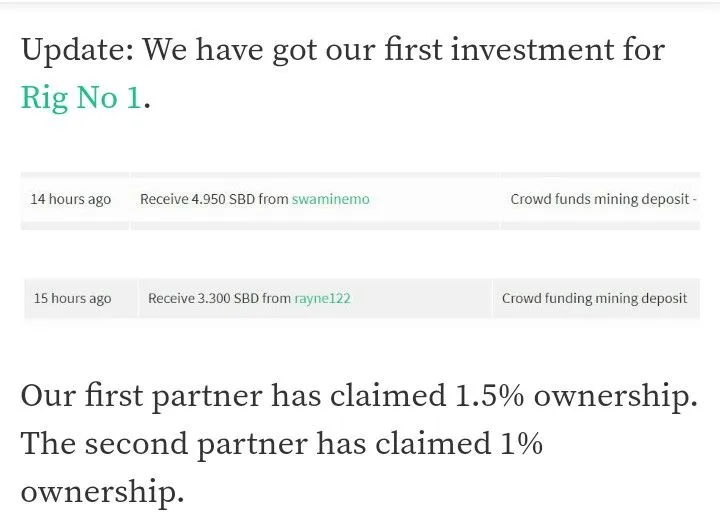
Task: Click the word partner in first sentence
Action: [x=207, y=397]
